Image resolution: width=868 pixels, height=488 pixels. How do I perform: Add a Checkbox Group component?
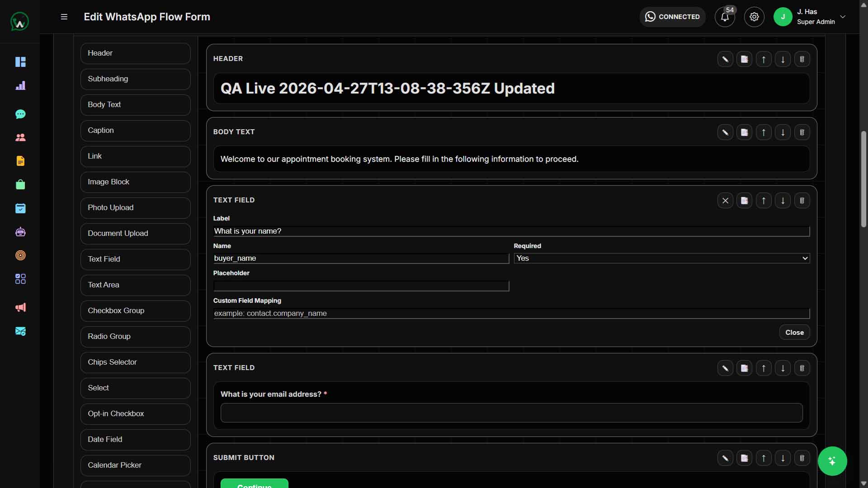[136, 311]
